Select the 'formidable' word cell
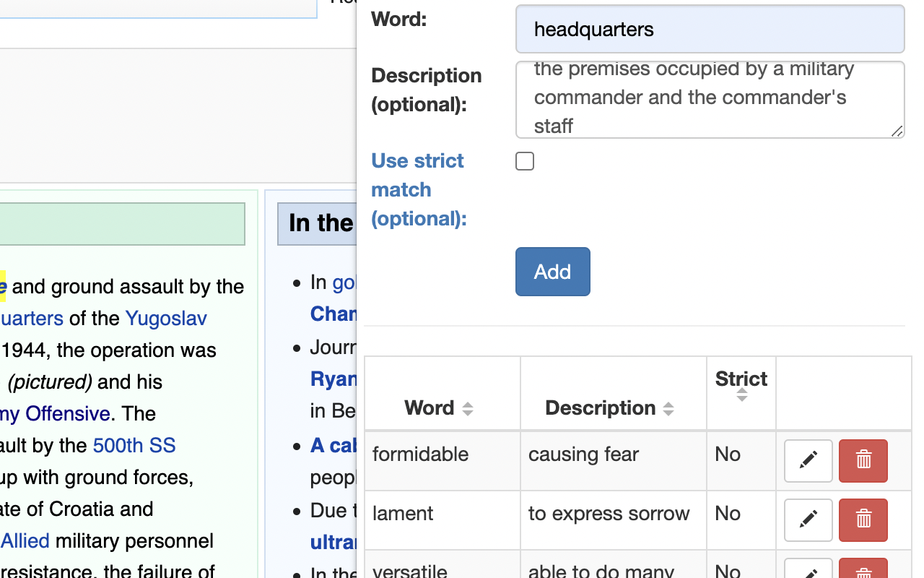This screenshot has height=578, width=924. 443,461
